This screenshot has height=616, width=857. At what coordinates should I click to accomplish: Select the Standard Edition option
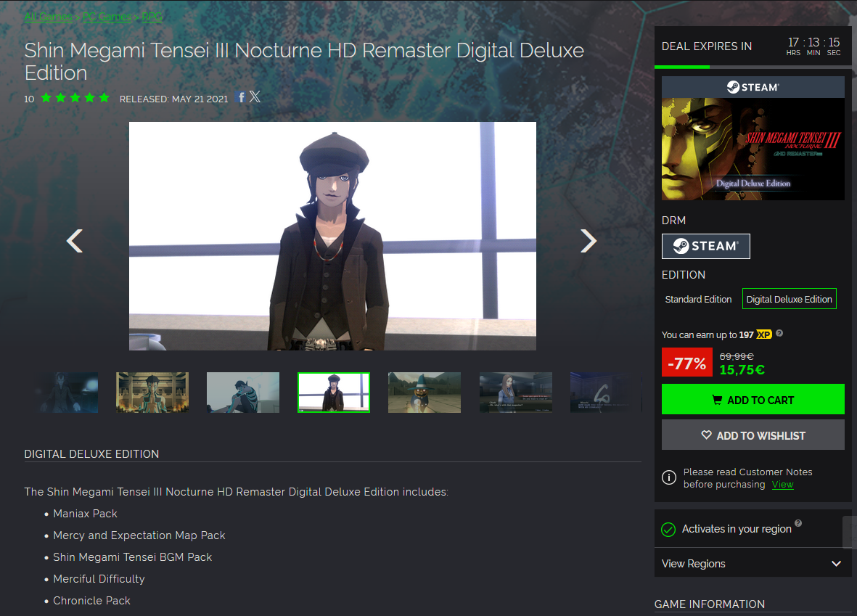(698, 299)
